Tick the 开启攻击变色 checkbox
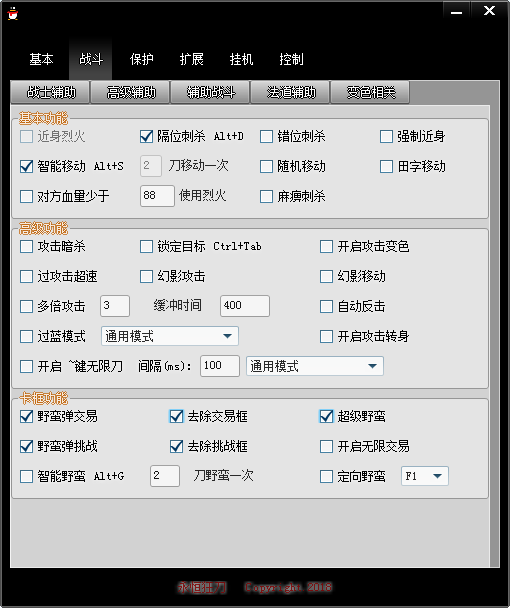510x608 pixels. click(326, 246)
